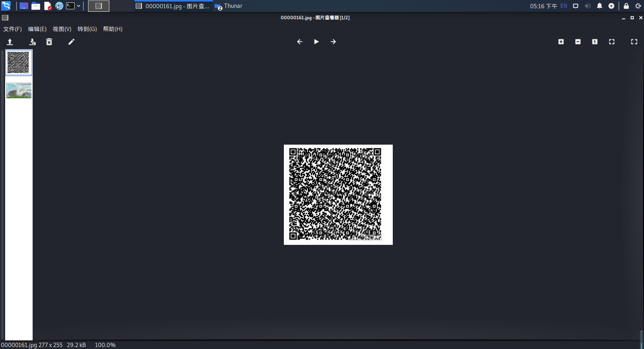This screenshot has width=644, height=349.
Task: Close the image viewer window
Action: coord(640,18)
